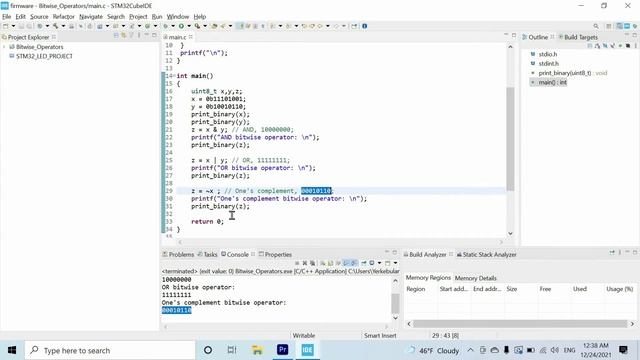
Task: Open dropdown arrow next to External Tools
Action: coord(205,26)
